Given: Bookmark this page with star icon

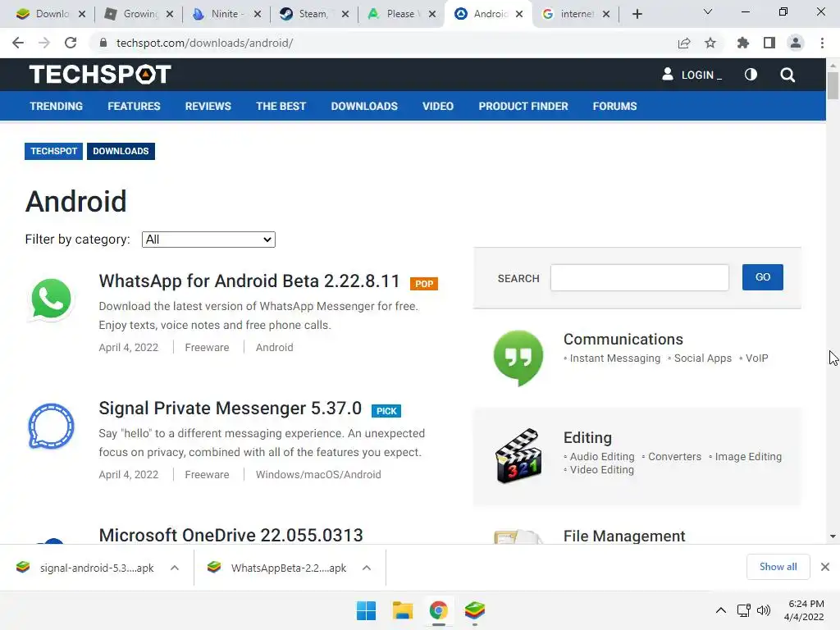Looking at the screenshot, I should 710,43.
